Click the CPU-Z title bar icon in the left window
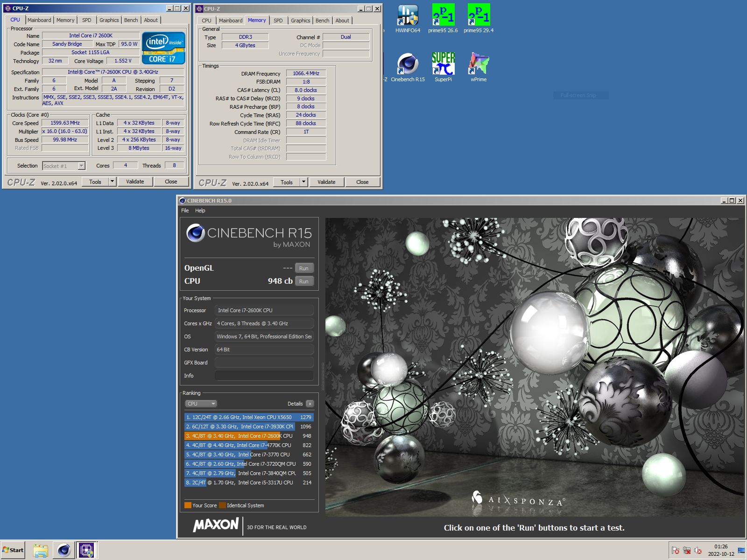The height and width of the screenshot is (560, 747). [x=7, y=8]
